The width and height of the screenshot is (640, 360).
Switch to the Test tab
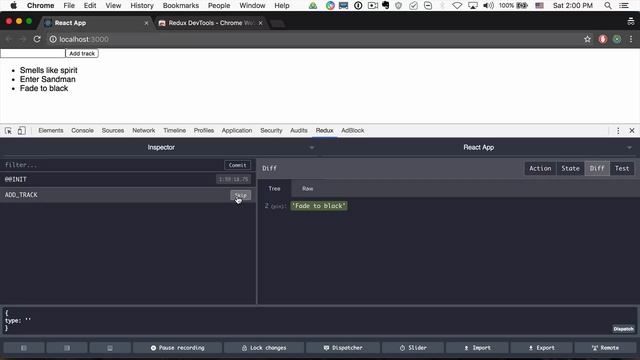622,168
